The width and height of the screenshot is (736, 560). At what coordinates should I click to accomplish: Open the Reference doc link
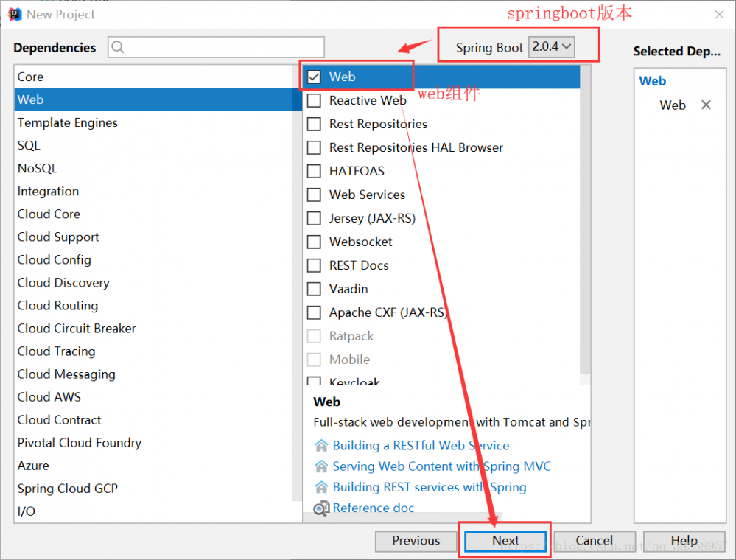point(374,508)
